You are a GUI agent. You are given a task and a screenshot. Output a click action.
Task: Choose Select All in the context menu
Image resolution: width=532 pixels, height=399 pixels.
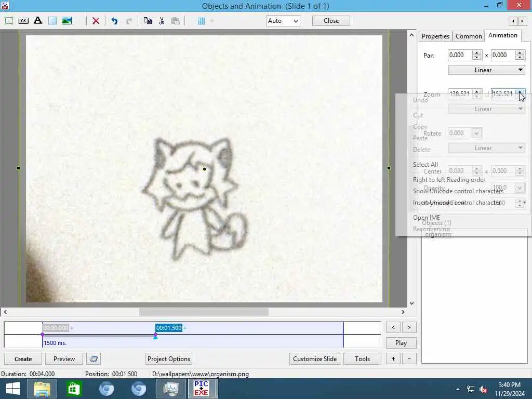pyautogui.click(x=425, y=164)
